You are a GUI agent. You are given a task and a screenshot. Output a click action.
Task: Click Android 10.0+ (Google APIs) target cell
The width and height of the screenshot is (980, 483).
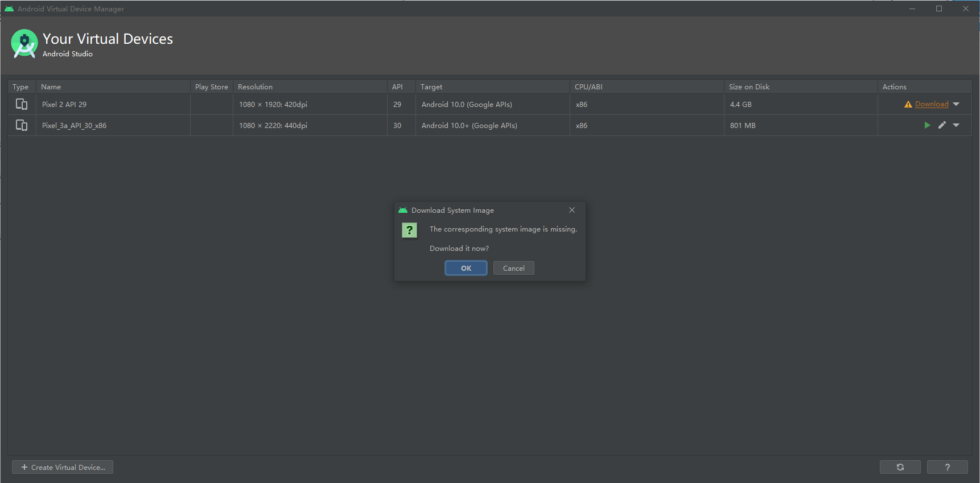(x=492, y=125)
